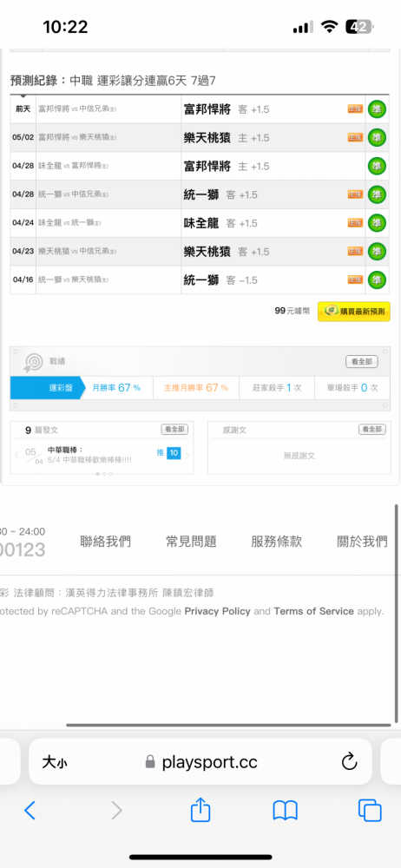Viewport: 401px width, 868px height.
Task: Show next post with the right arrow
Action: coord(187,455)
